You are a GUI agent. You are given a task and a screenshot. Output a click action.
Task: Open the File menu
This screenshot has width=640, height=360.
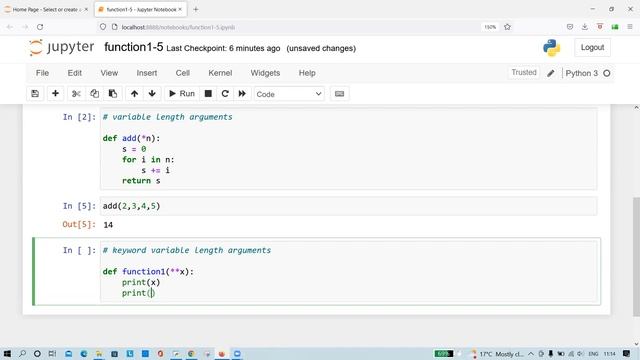pos(42,73)
